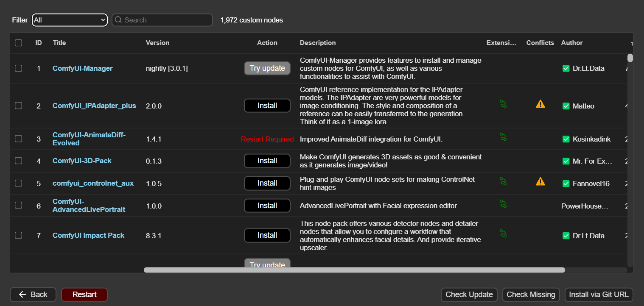Click the Restart Required status text
The image size is (644, 306).
267,139
